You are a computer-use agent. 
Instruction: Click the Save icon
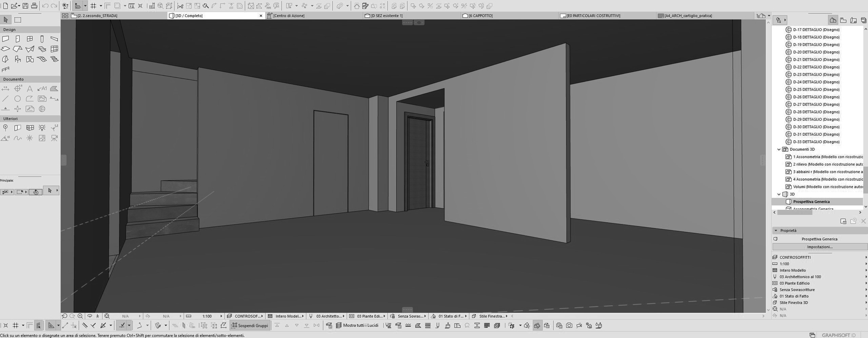tap(25, 6)
